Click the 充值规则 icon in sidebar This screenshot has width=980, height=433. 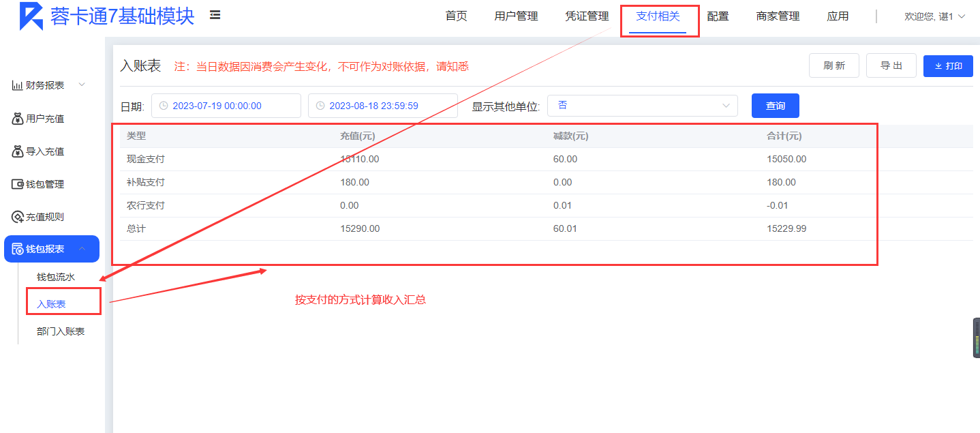pyautogui.click(x=18, y=217)
